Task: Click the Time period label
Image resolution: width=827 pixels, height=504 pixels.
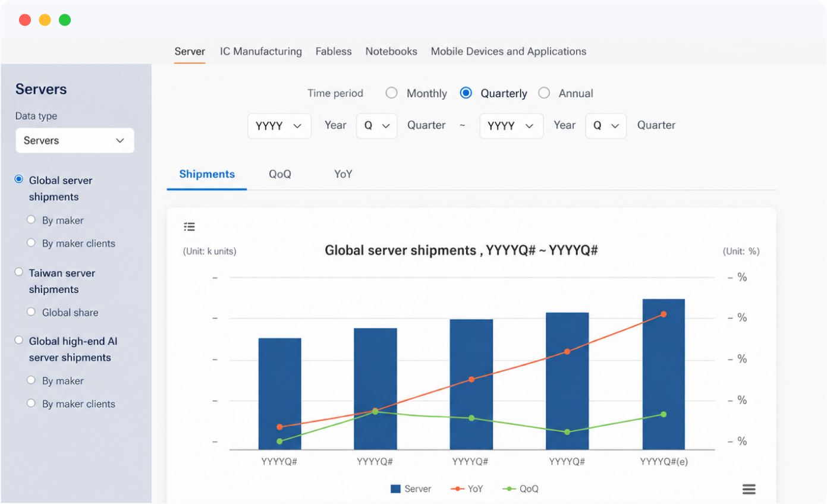Action: (x=335, y=93)
